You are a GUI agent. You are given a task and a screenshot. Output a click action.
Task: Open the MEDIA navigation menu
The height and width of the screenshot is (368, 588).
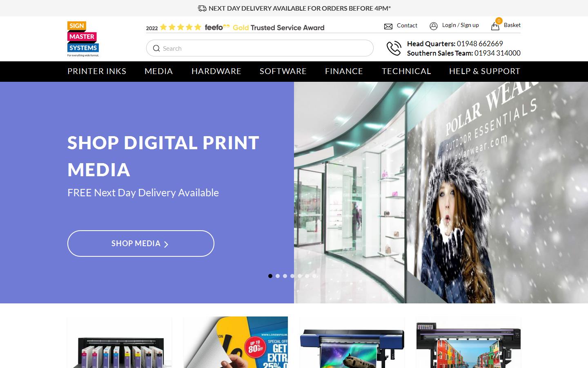158,72
